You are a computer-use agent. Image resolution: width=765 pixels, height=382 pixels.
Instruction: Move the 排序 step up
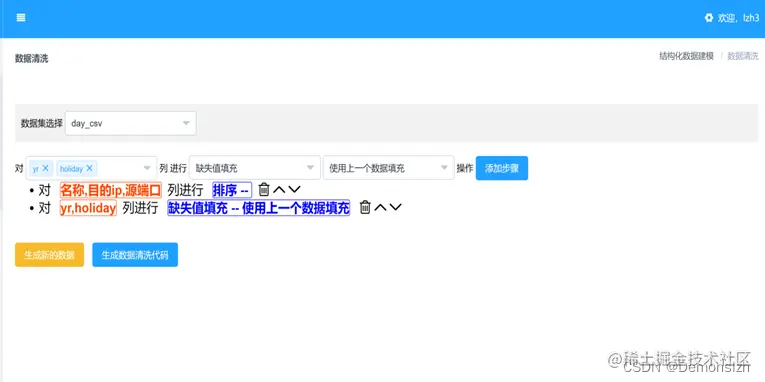click(279, 189)
